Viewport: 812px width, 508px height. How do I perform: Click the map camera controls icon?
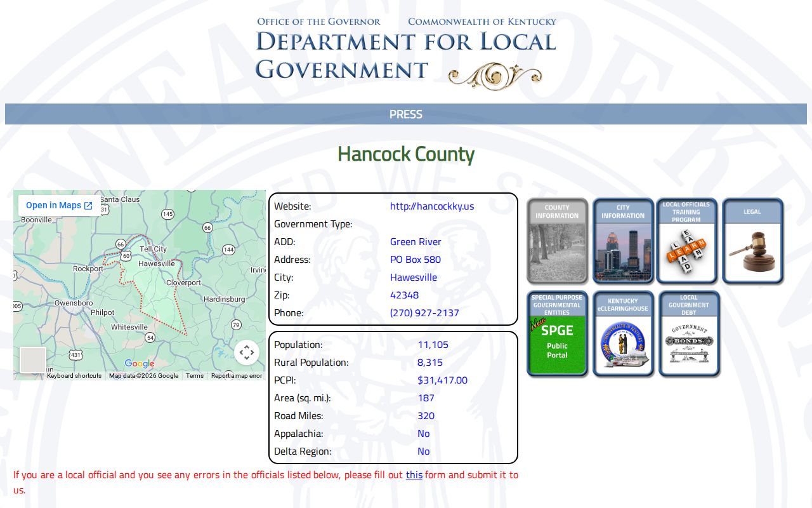247,352
